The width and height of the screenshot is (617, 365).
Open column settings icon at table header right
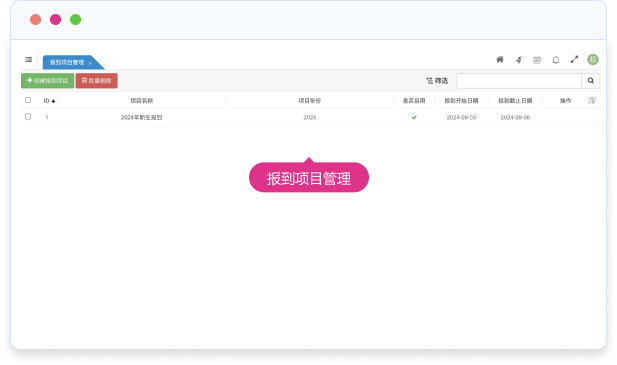tap(592, 101)
